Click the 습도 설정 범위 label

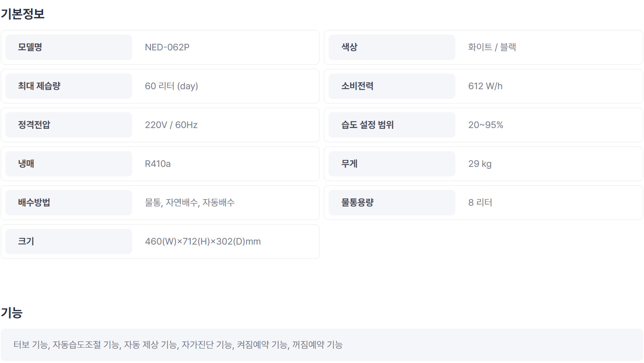[368, 125]
